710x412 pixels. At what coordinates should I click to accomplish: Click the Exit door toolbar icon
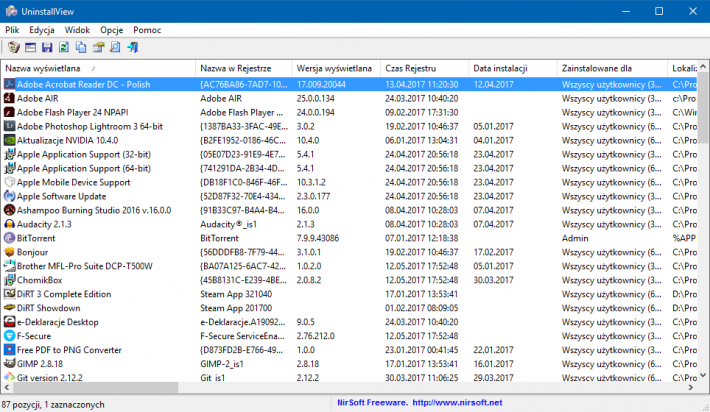(133, 47)
